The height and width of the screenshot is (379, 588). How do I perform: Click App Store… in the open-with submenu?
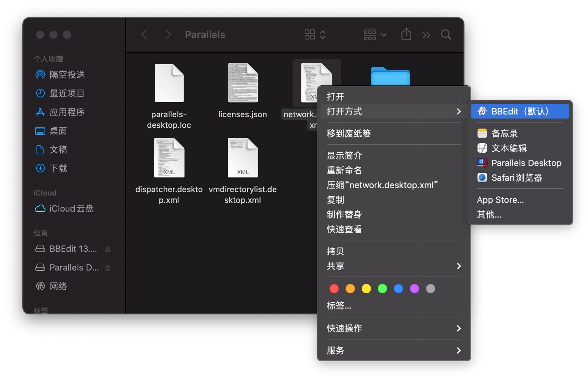(x=500, y=200)
